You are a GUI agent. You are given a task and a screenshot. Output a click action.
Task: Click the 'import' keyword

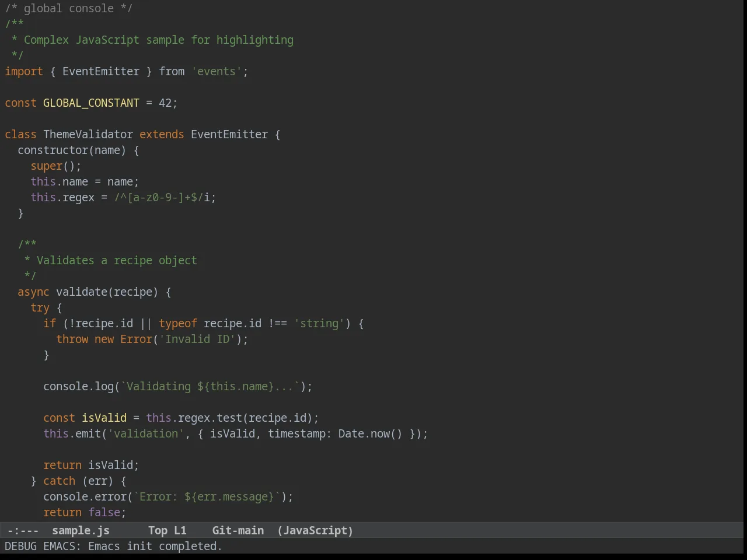click(24, 71)
